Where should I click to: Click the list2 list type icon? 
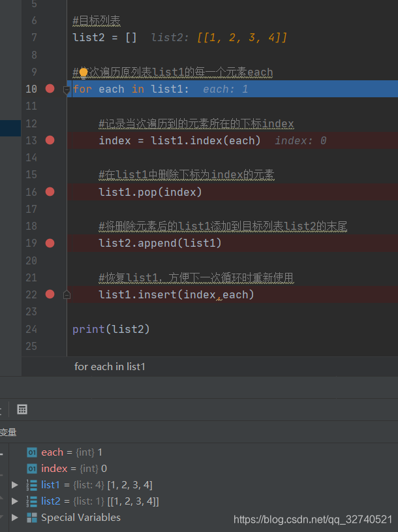(31, 501)
